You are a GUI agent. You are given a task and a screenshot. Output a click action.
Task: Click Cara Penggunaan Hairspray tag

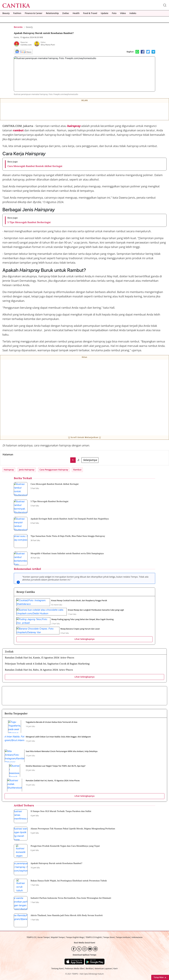54,470
